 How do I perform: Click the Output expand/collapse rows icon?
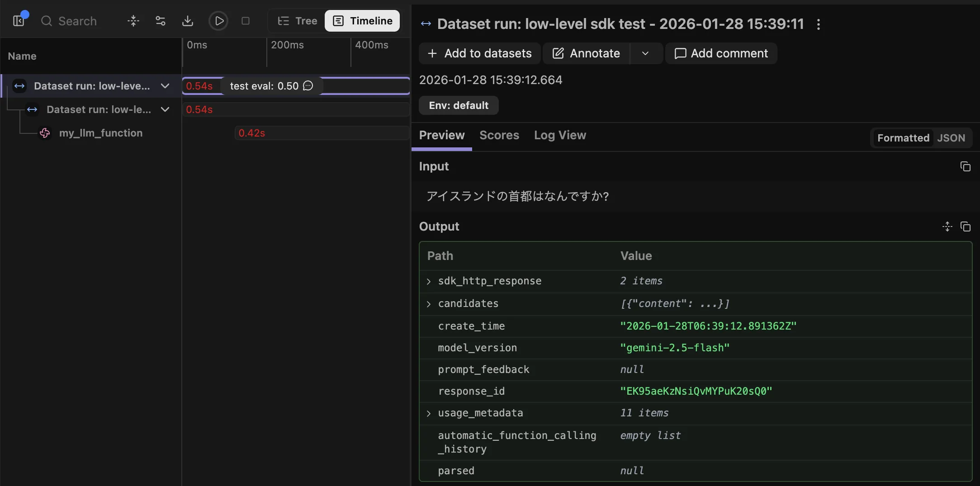[x=947, y=226]
